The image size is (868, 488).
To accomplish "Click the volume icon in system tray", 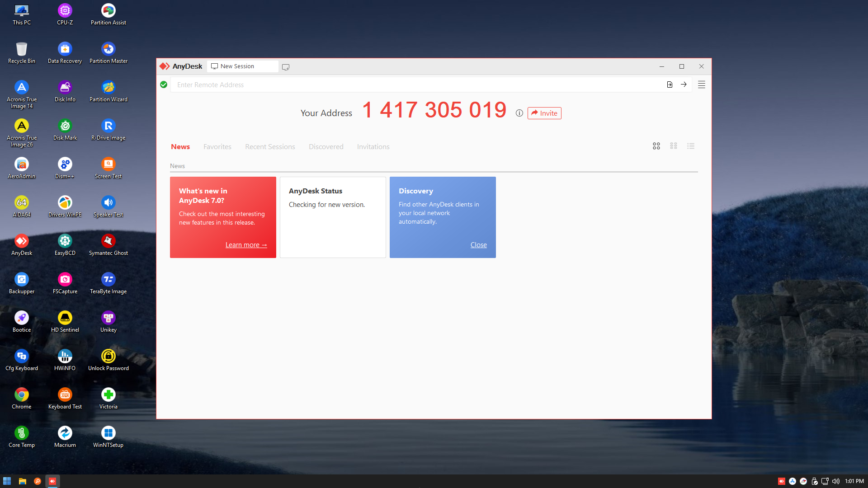I will 836,481.
